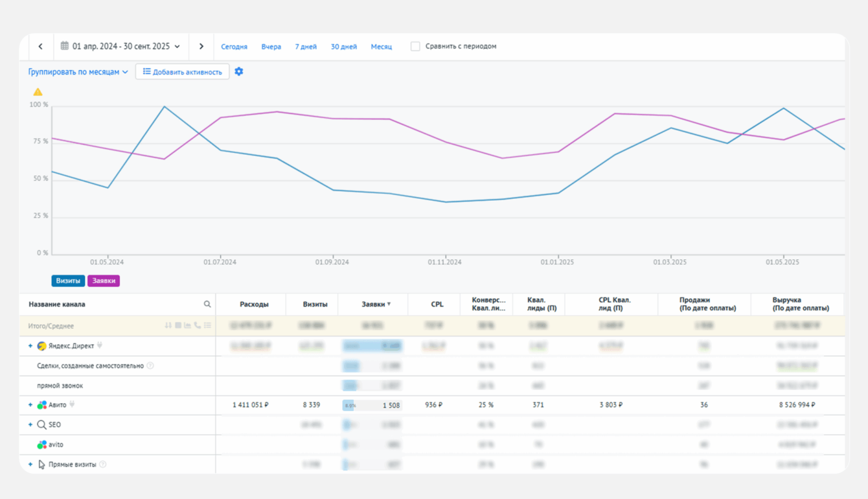Open the date range dropdown
Screen dimensions: 868x499
(x=120, y=47)
